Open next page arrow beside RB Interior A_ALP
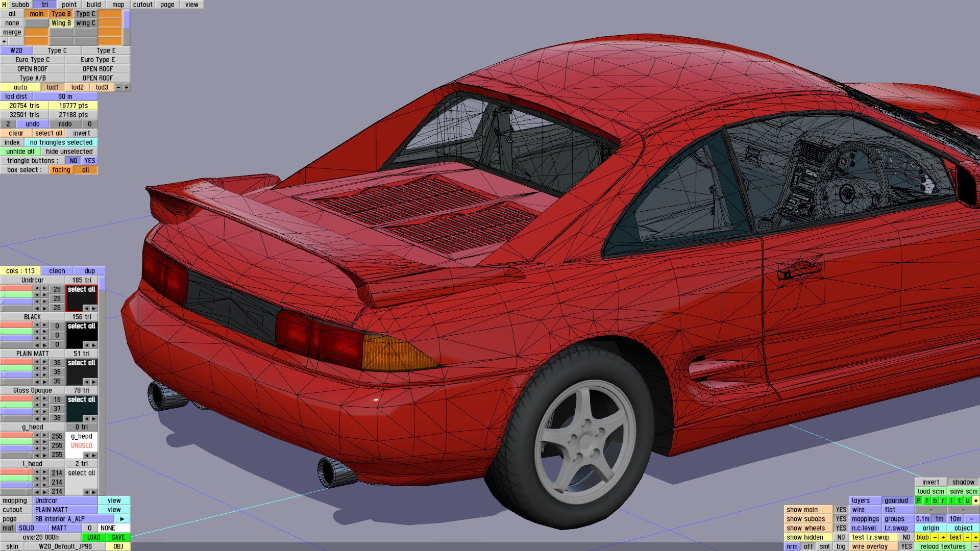The height and width of the screenshot is (551, 980). click(122, 519)
